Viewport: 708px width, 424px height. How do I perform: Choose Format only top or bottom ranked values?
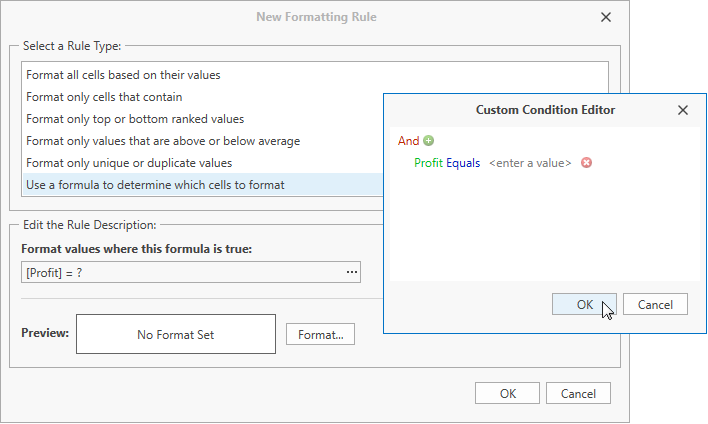coord(203,119)
